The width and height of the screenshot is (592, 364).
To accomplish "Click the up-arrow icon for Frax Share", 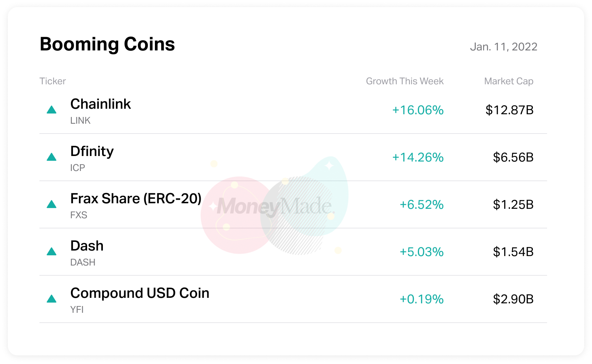I will pos(52,204).
